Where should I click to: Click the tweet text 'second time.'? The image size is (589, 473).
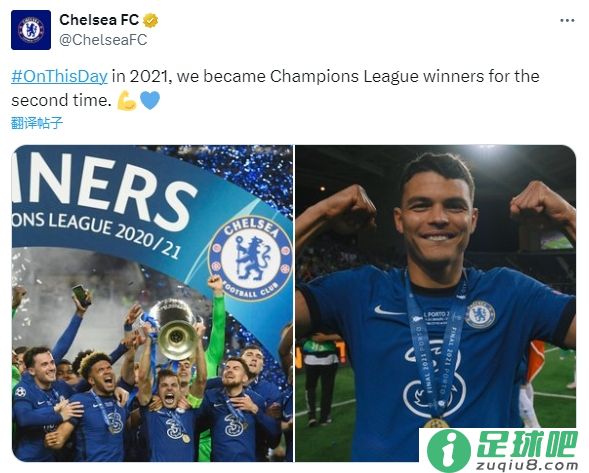[x=61, y=101]
